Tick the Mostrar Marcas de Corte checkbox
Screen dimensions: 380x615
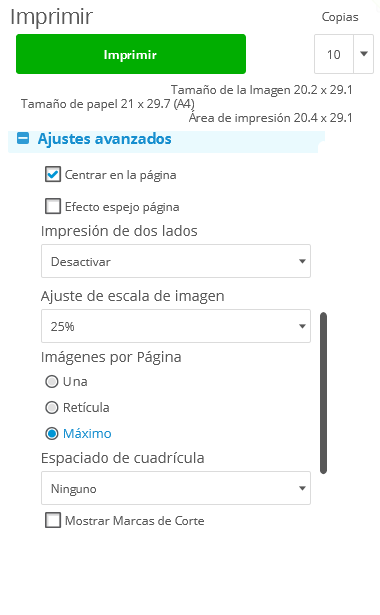tap(53, 520)
